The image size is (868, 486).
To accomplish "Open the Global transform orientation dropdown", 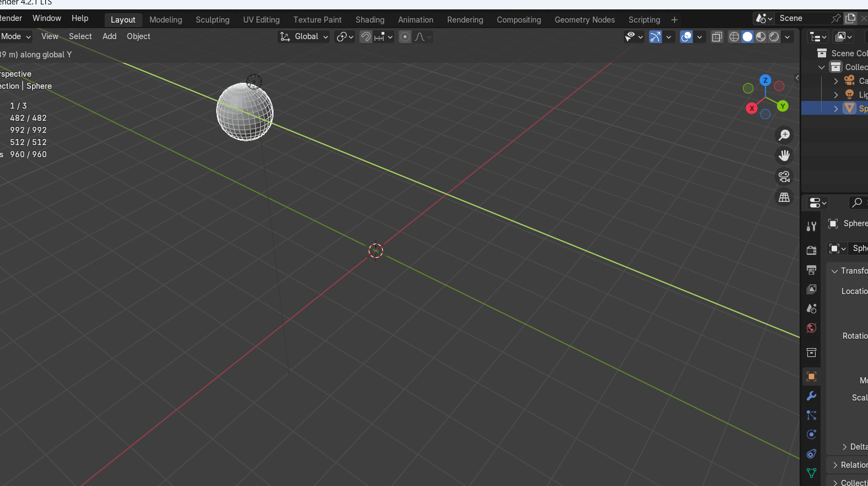I will click(304, 37).
